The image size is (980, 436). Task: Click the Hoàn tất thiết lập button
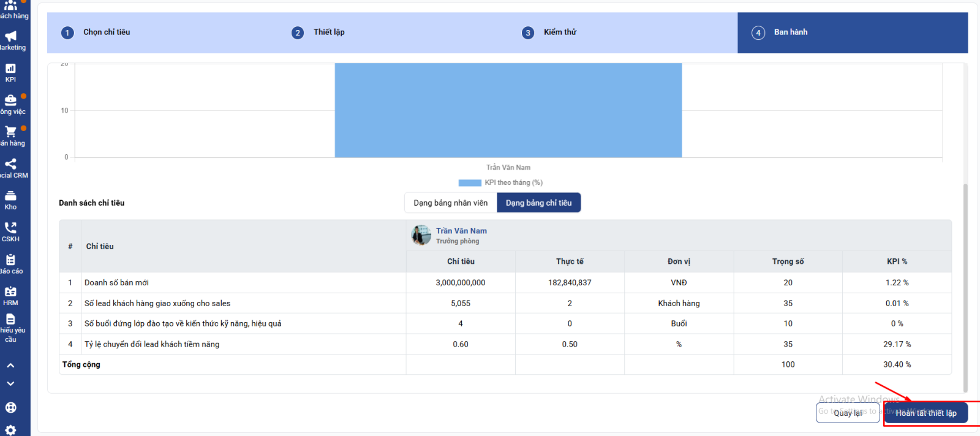925,413
